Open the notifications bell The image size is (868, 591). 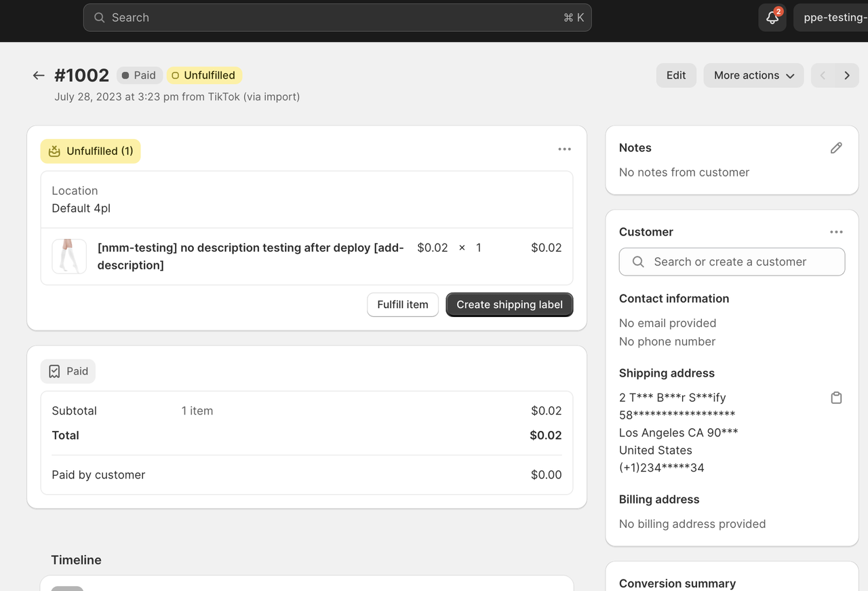(x=772, y=18)
